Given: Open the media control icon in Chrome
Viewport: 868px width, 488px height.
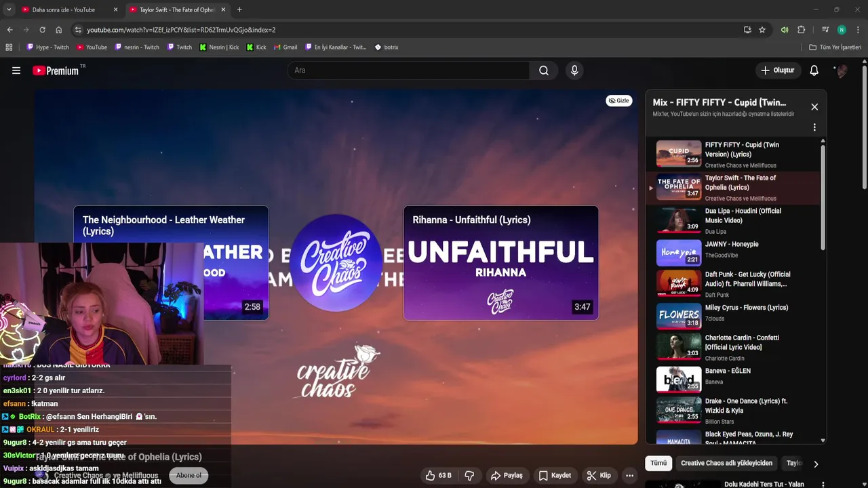Looking at the screenshot, I should coord(825,30).
